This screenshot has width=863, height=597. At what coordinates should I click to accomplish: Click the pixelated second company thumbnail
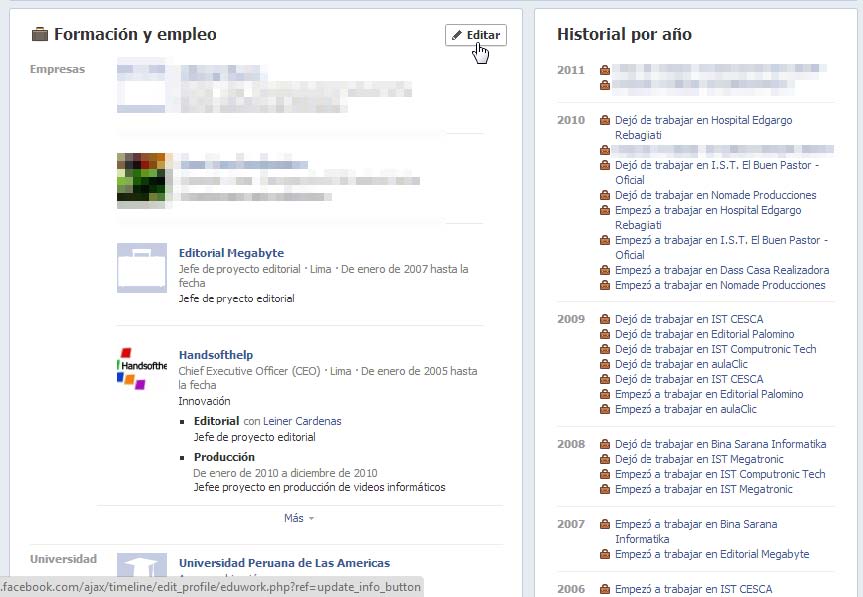pos(141,180)
